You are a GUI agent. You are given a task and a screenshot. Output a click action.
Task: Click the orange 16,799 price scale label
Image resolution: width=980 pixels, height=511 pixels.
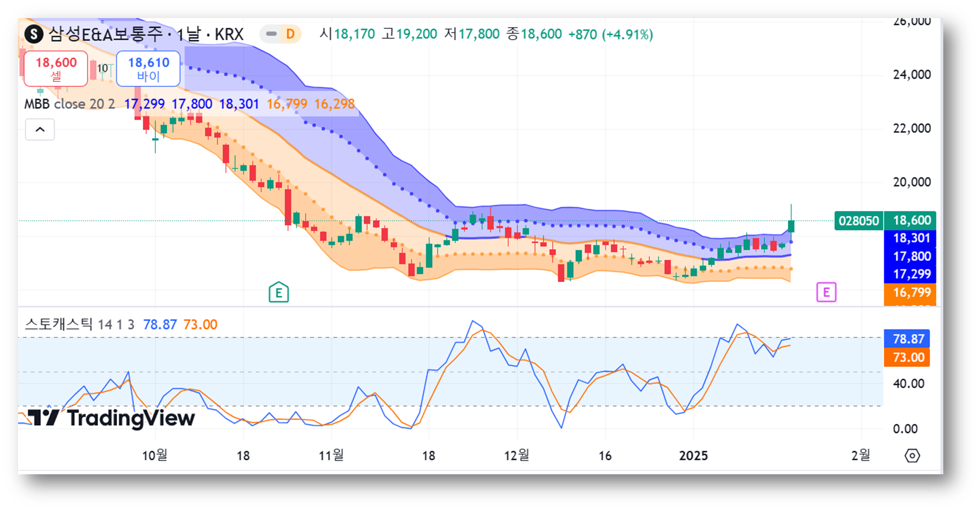910,292
